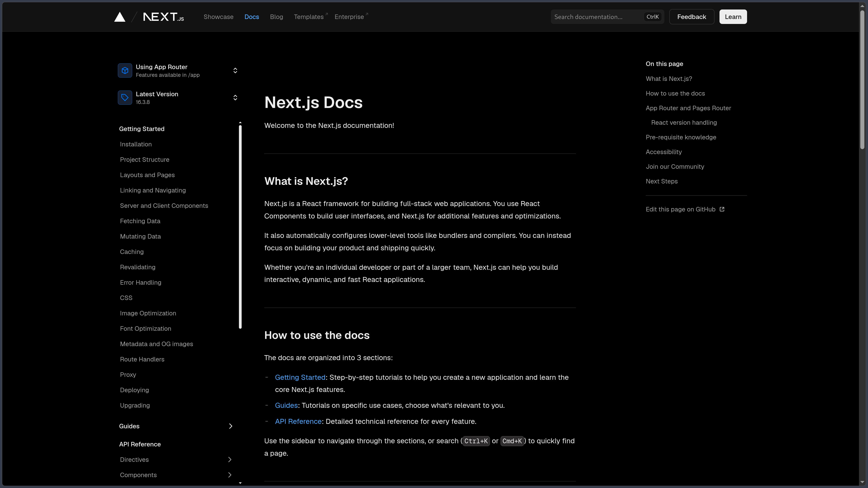Screen dimensions: 868x488
Task: Open the Showcase nav item
Action: pyautogui.click(x=218, y=17)
